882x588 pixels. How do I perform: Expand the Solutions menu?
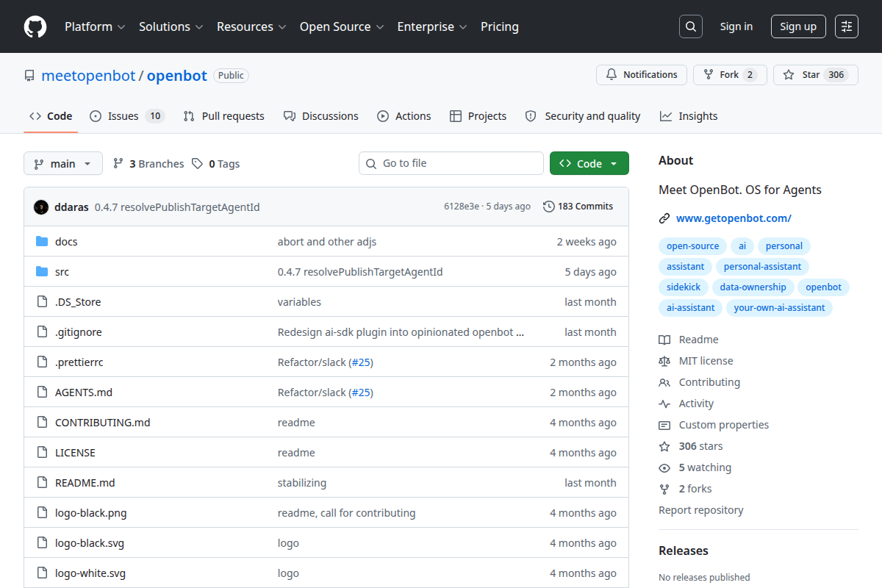click(x=171, y=26)
